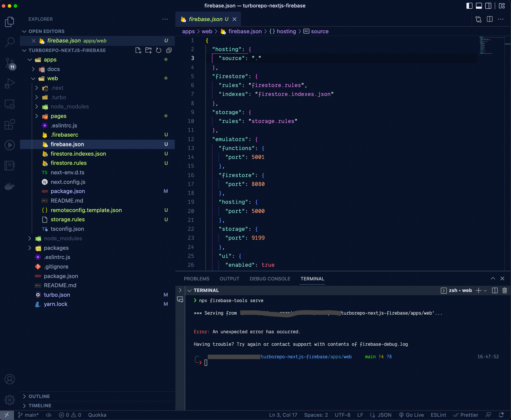Open errors and warnings count in status bar
The height and width of the screenshot is (420, 511).
coord(70,415)
